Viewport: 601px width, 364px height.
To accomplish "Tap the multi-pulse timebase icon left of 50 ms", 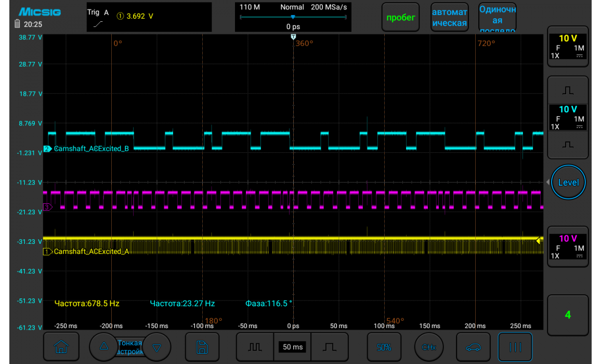I will click(x=255, y=347).
